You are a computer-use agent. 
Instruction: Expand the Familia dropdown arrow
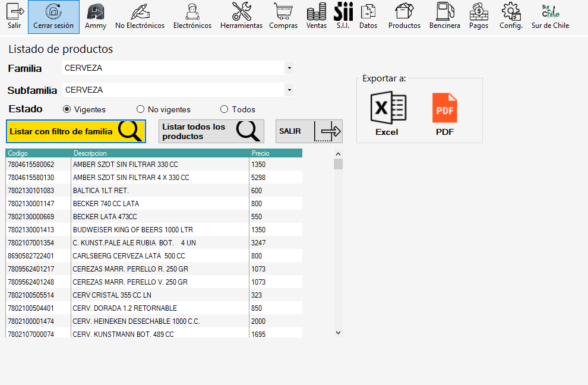tap(289, 68)
